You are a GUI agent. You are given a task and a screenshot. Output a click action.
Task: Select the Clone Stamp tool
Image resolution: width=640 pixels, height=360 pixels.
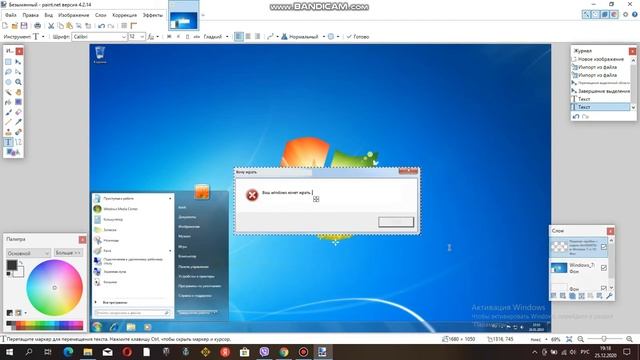(8, 132)
